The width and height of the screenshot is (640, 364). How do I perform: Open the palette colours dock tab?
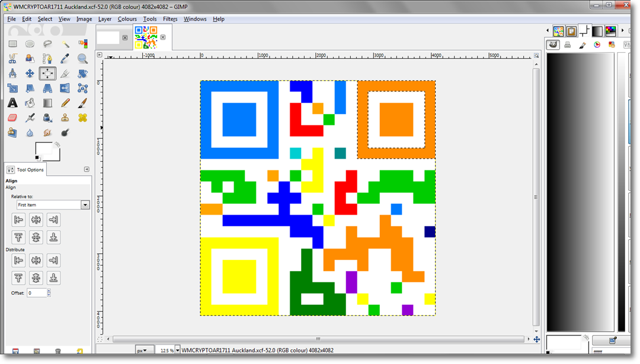click(610, 31)
